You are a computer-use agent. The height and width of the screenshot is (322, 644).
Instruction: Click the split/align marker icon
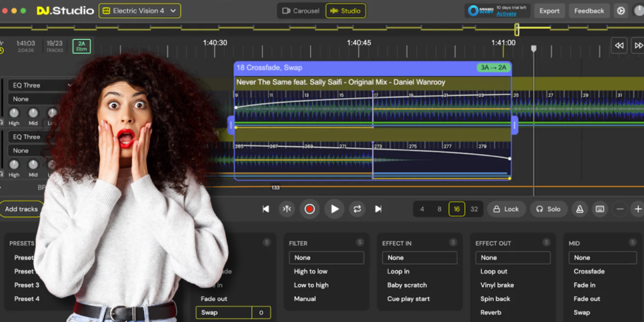pos(287,209)
